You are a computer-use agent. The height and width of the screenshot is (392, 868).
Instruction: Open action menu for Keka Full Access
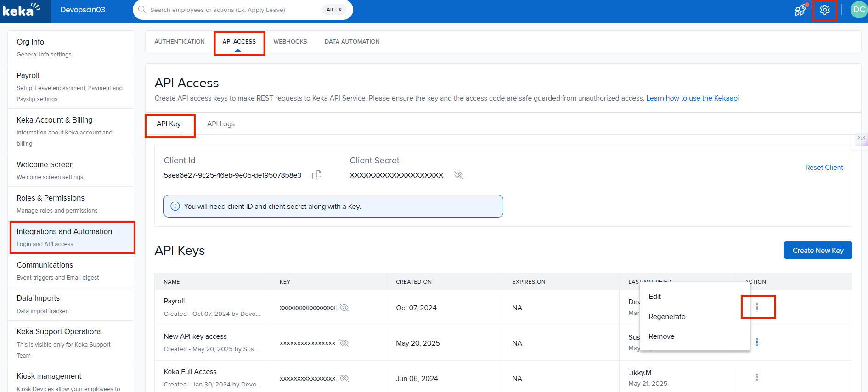[757, 377]
